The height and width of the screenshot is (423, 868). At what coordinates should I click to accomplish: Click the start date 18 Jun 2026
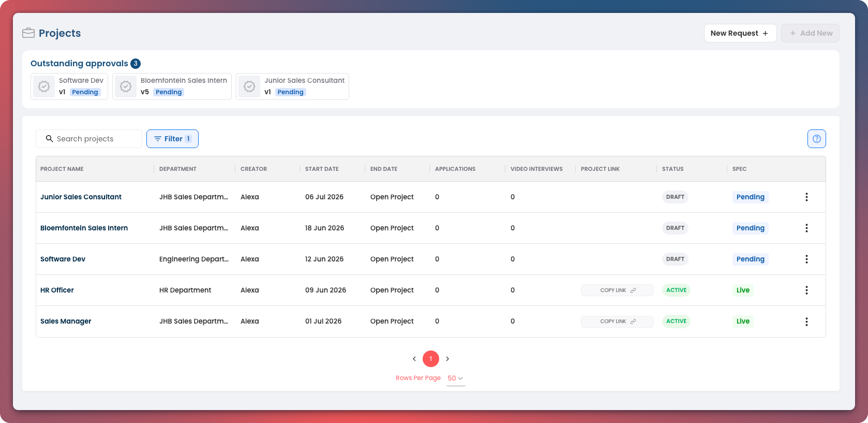pyautogui.click(x=324, y=228)
